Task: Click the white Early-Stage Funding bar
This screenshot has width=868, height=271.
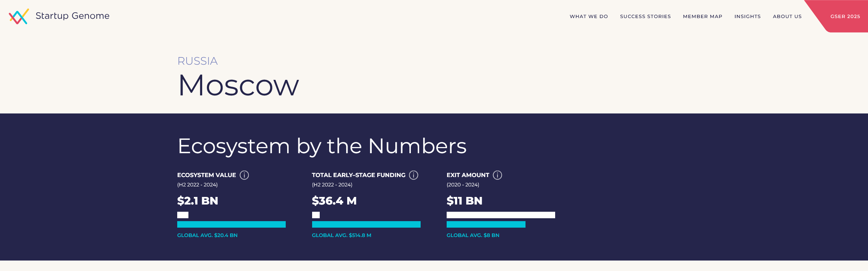Action: click(316, 215)
